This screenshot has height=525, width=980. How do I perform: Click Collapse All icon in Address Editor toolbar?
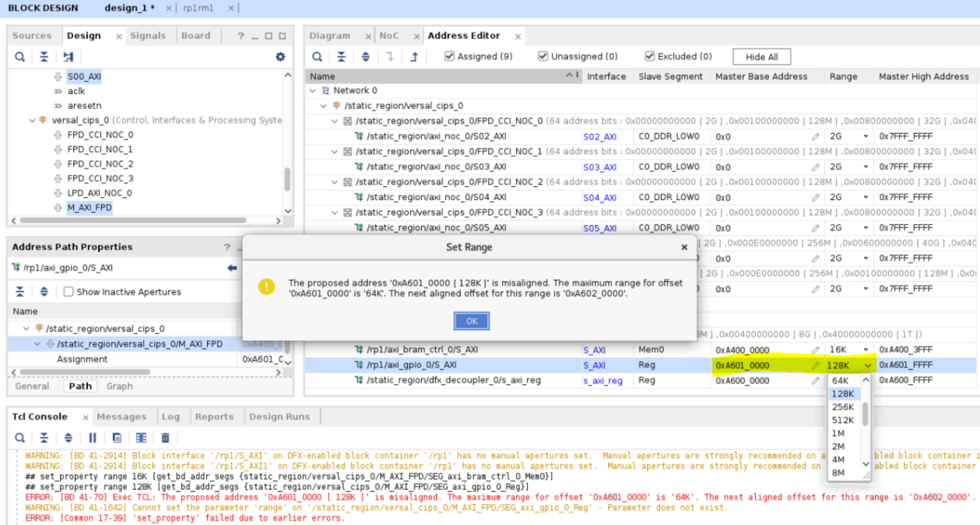click(x=341, y=57)
